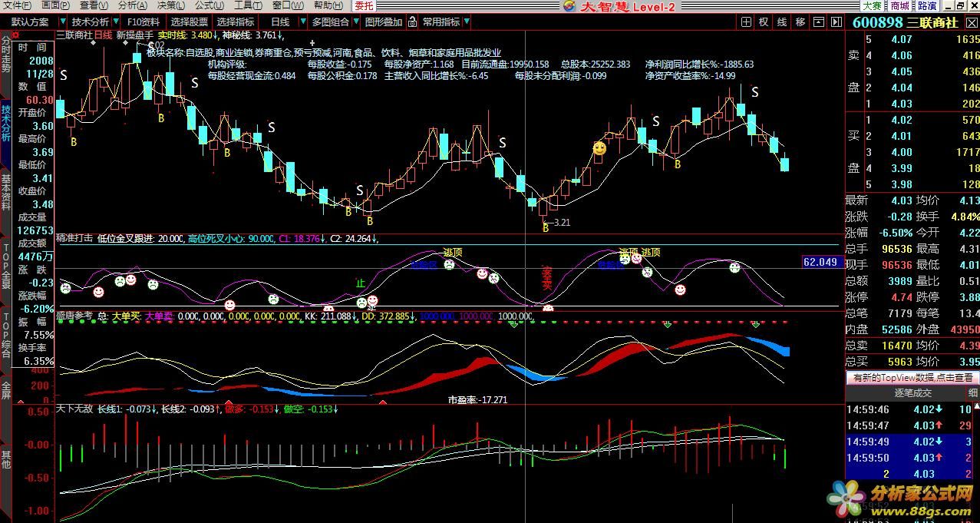Screen dimensions: 980x523
Task: Click the 图形叠加 toolbar button
Action: click(383, 22)
